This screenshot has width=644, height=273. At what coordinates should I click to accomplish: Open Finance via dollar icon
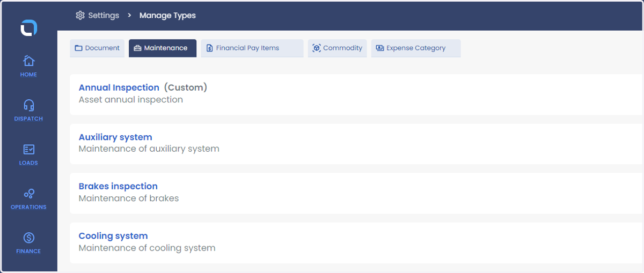point(29,238)
